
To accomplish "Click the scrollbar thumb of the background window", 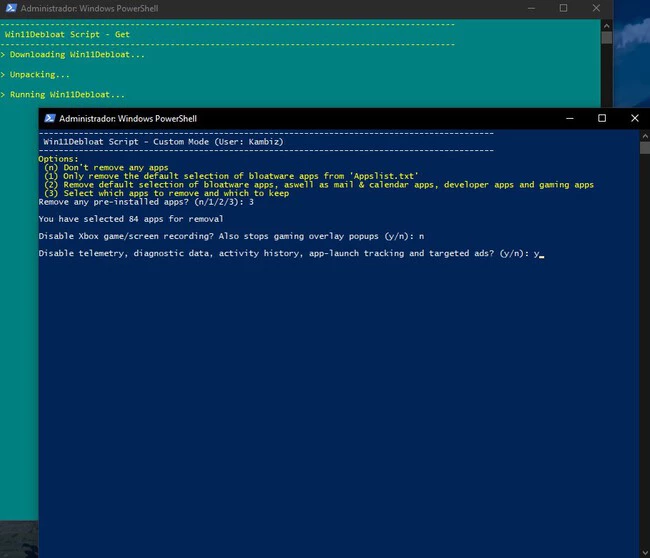I will coord(606,38).
